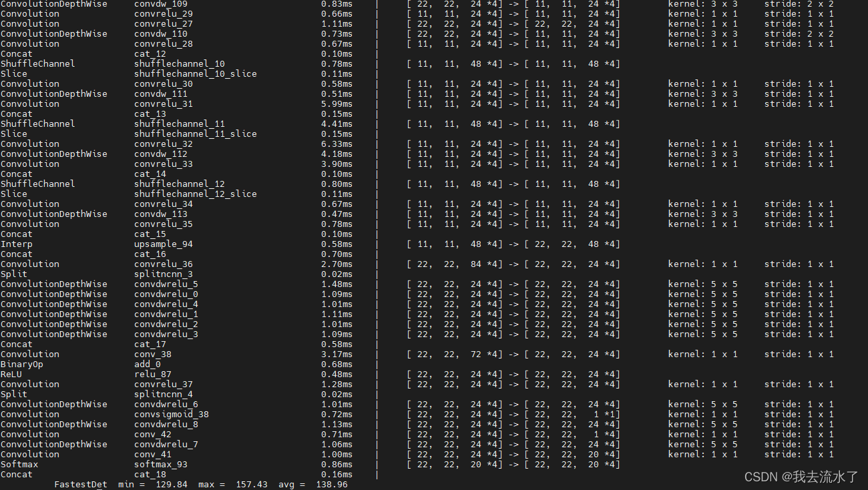Viewport: 868px width, 490px height.
Task: Select the convrelu_34 layer name
Action: pos(164,204)
